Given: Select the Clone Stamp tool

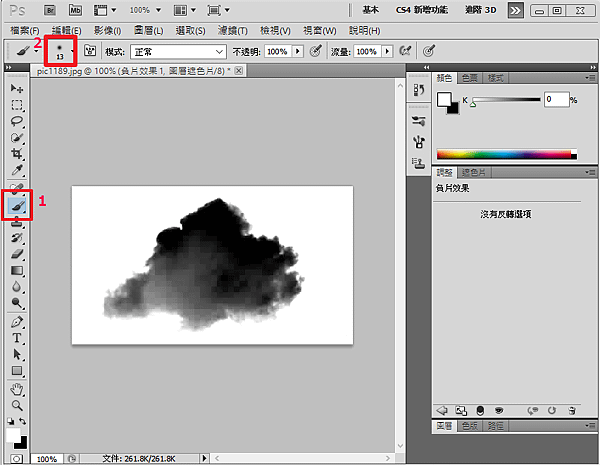Looking at the screenshot, I should pos(17,222).
